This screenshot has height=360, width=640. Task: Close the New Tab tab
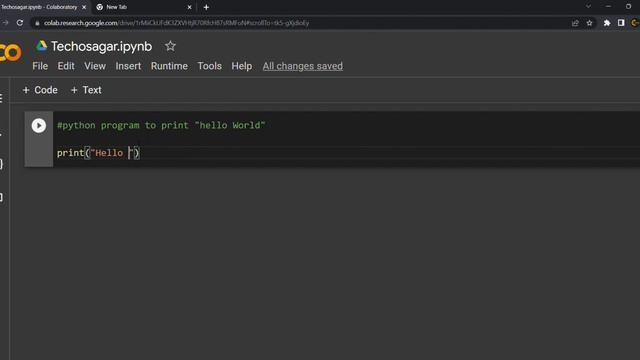[x=189, y=7]
